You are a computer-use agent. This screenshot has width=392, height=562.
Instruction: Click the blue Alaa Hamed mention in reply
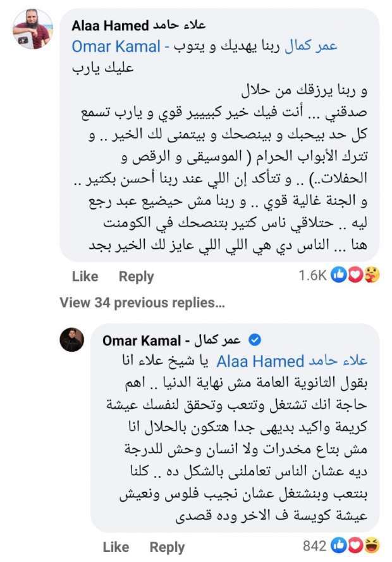291,361
